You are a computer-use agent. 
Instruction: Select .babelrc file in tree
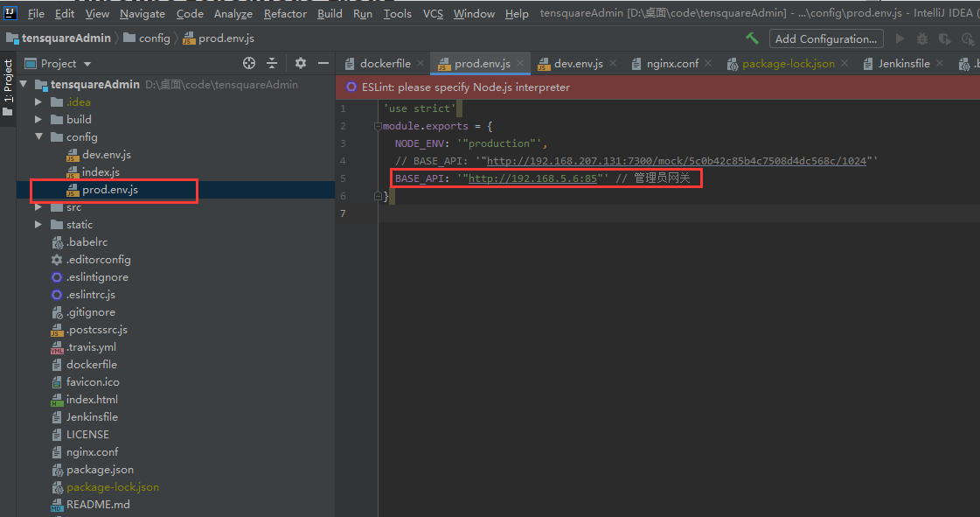87,241
